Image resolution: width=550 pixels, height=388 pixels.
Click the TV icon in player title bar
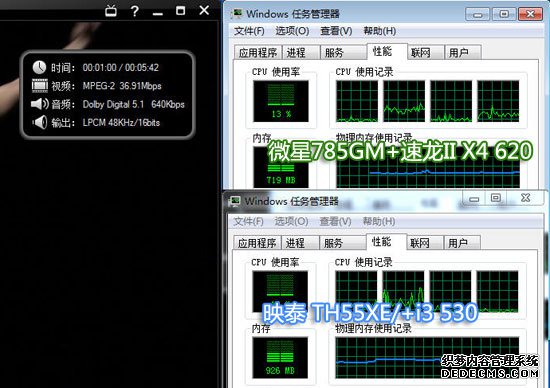point(111,11)
